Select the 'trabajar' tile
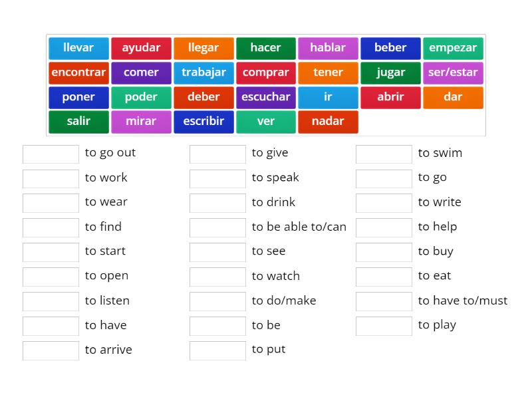The height and width of the screenshot is (399, 532). (x=203, y=72)
